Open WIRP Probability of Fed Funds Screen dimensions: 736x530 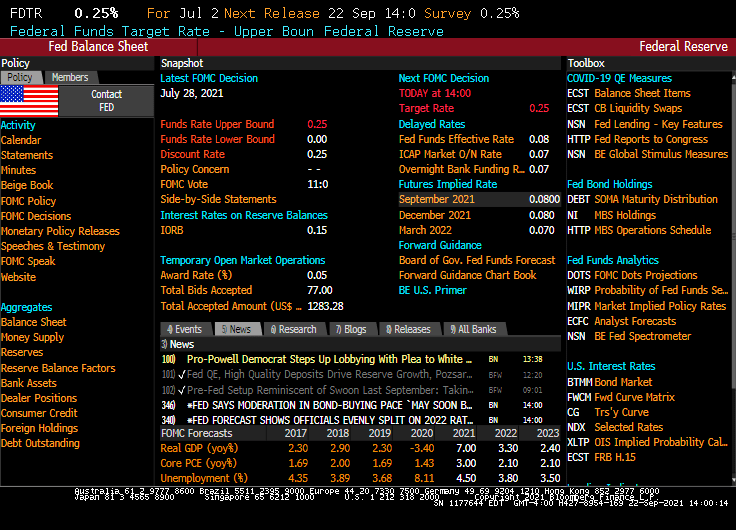(644, 291)
